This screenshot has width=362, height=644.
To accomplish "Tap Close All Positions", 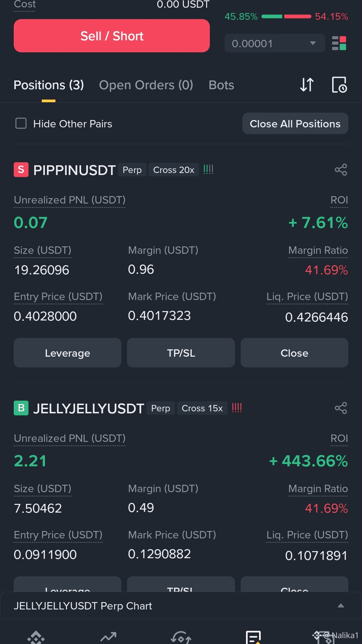I will (295, 124).
